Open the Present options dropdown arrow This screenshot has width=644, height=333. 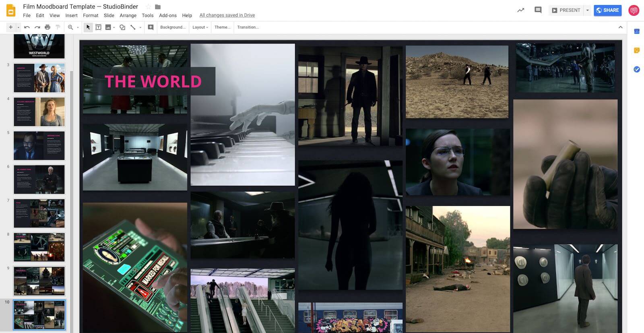pos(587,10)
